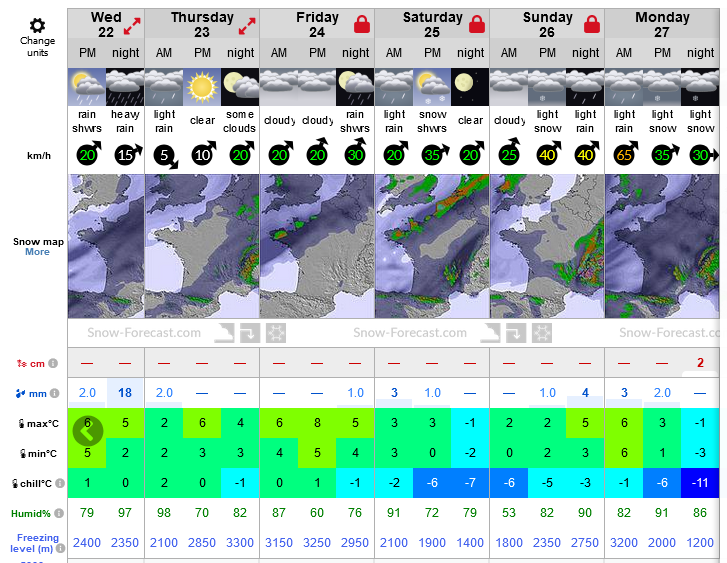This screenshot has width=727, height=563.
Task: Click the Thursday night period label
Action: pyautogui.click(x=240, y=53)
